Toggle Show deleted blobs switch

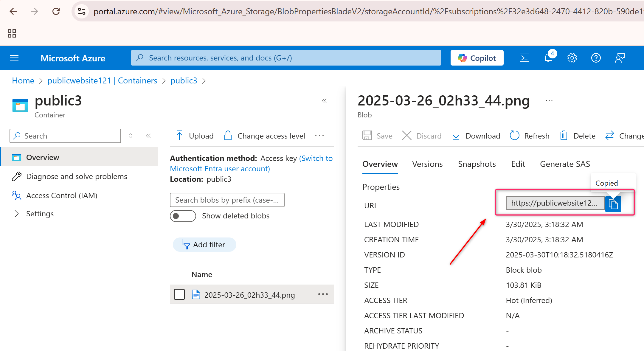[x=183, y=216]
